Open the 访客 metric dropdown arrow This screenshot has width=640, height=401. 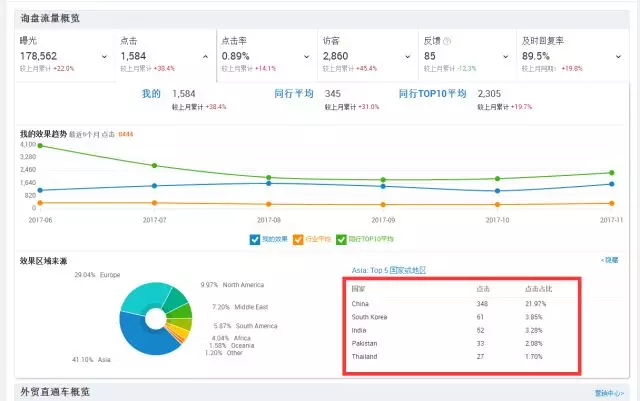click(408, 56)
